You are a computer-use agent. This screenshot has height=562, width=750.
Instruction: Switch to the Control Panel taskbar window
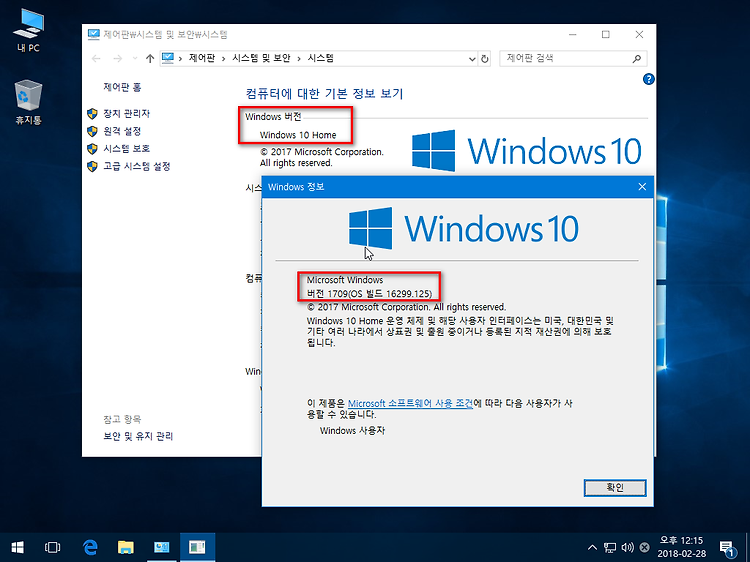click(161, 547)
